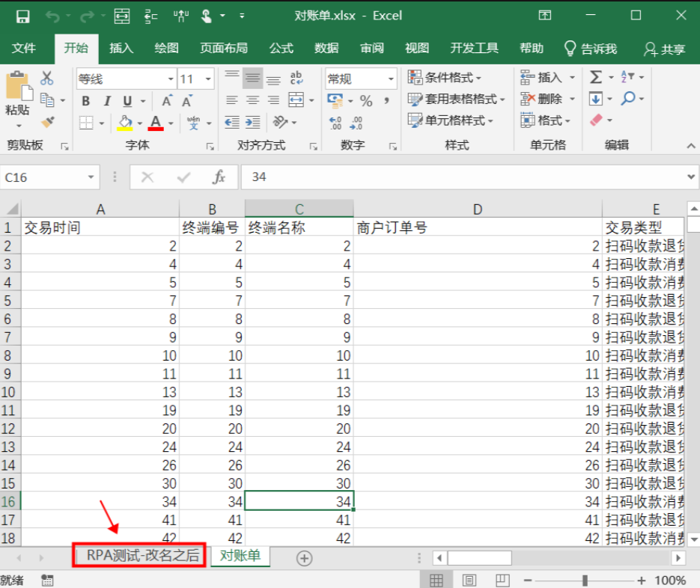
Task: Click 告诉我 Tell me search
Action: (x=590, y=49)
